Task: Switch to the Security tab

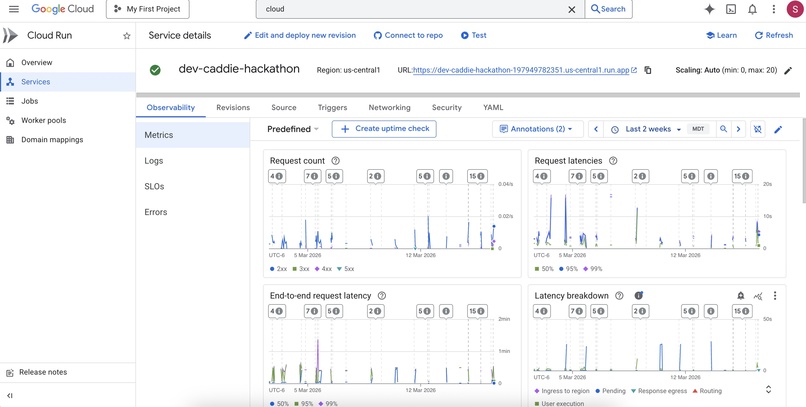Action: pos(447,108)
